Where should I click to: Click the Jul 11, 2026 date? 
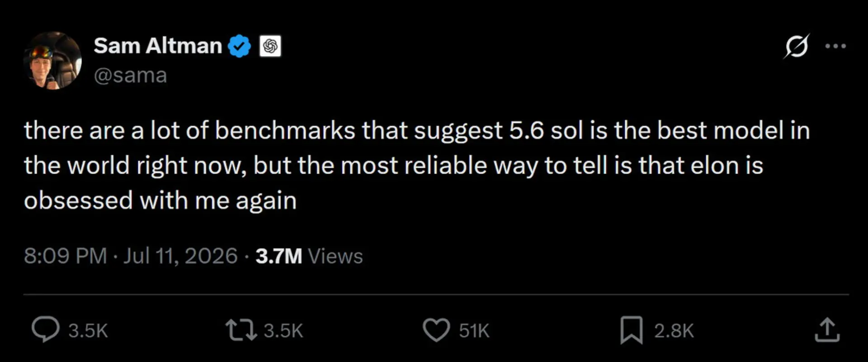pyautogui.click(x=180, y=256)
